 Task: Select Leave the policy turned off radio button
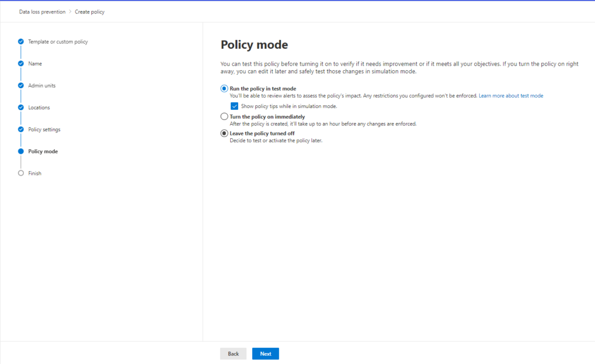click(224, 133)
